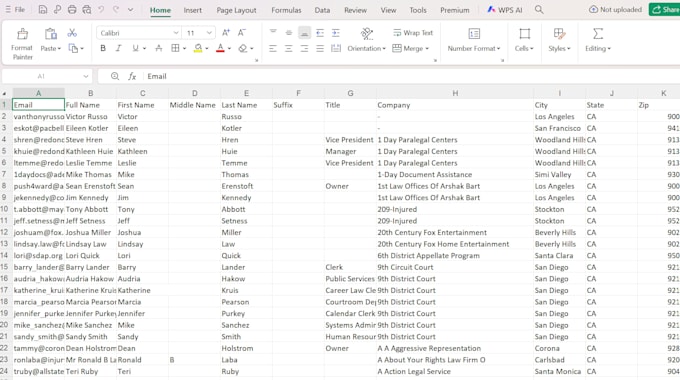This screenshot has height=380, width=680.
Task: Click the Not uploaded cloud status
Action: click(x=615, y=10)
